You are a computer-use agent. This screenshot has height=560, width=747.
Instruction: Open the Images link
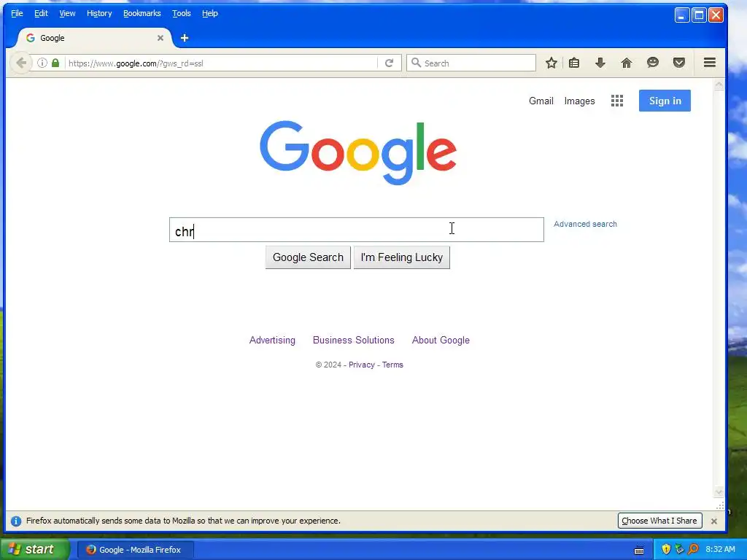pyautogui.click(x=579, y=101)
